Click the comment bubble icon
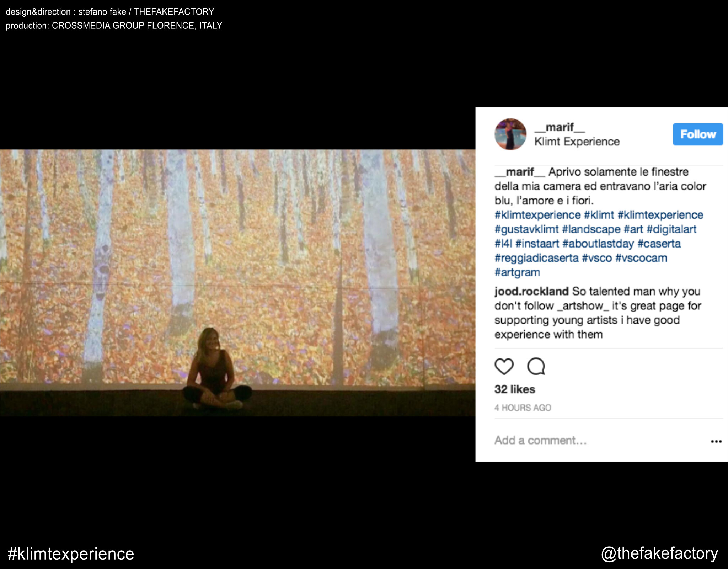This screenshot has height=569, width=728. tap(536, 366)
